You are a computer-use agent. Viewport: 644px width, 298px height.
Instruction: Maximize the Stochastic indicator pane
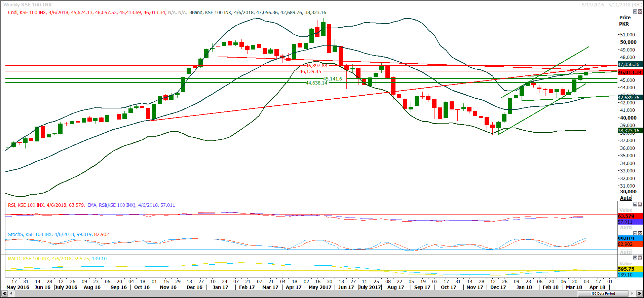(x=635, y=233)
